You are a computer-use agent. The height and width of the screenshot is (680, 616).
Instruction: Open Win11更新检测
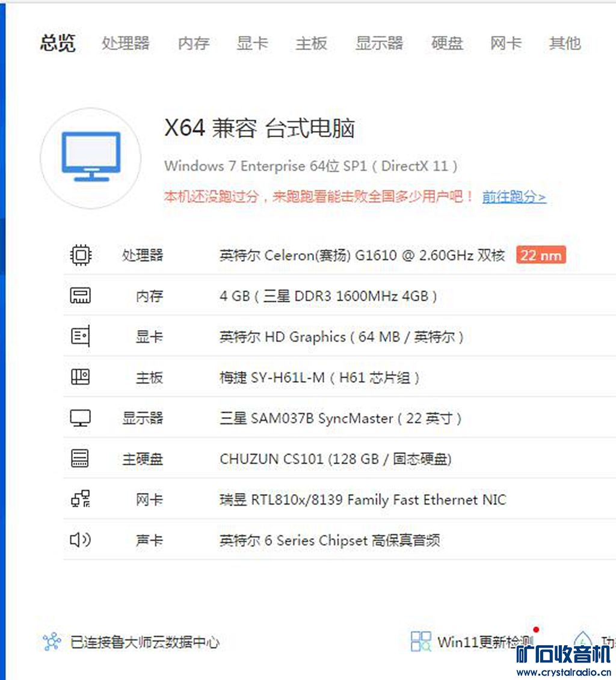click(x=485, y=642)
